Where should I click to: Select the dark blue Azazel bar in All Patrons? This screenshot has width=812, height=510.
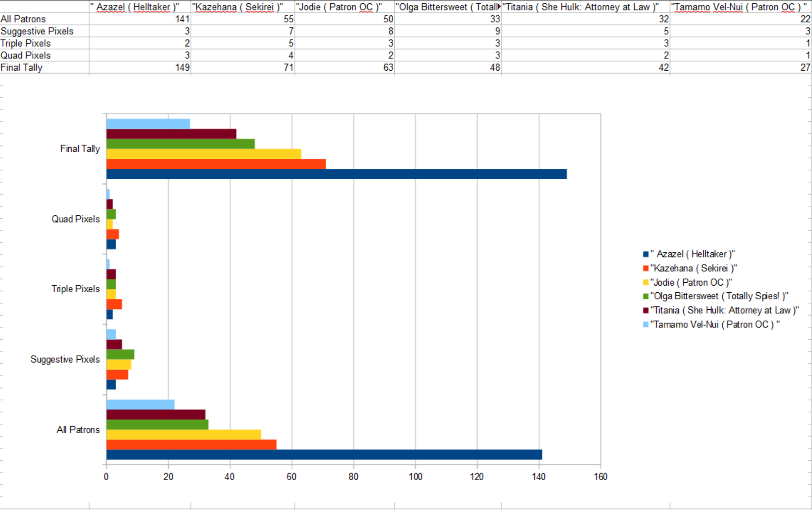(x=324, y=455)
